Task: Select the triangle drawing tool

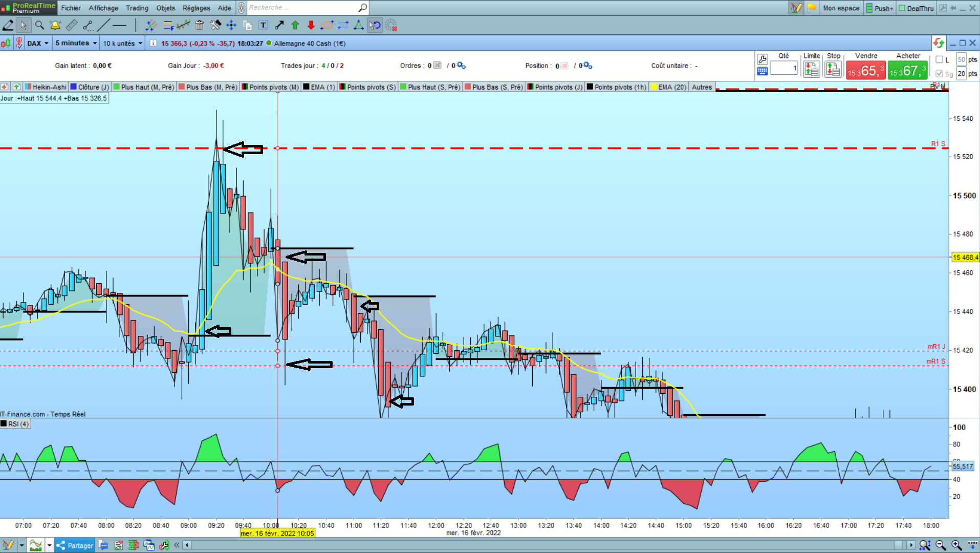Action: coord(359,25)
